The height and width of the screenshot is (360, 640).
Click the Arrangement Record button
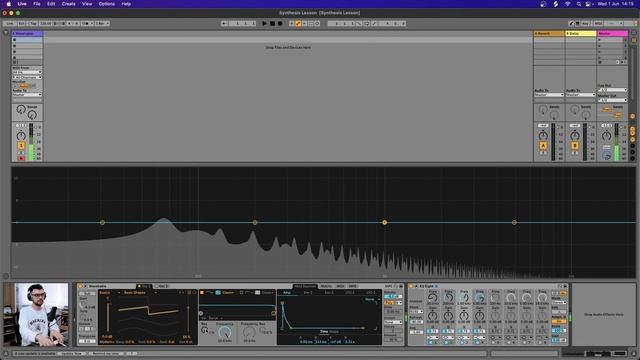(x=280, y=24)
